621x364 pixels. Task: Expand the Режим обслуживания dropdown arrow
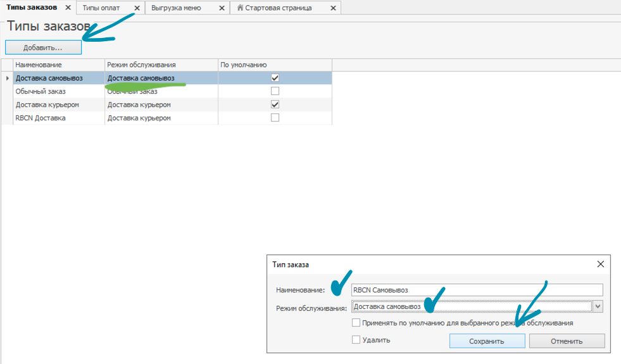click(x=598, y=306)
